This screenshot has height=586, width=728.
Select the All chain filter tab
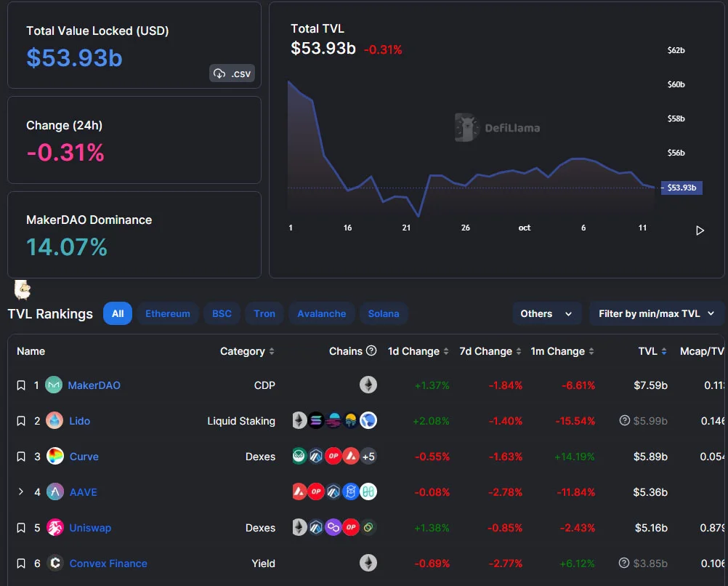[x=118, y=313]
